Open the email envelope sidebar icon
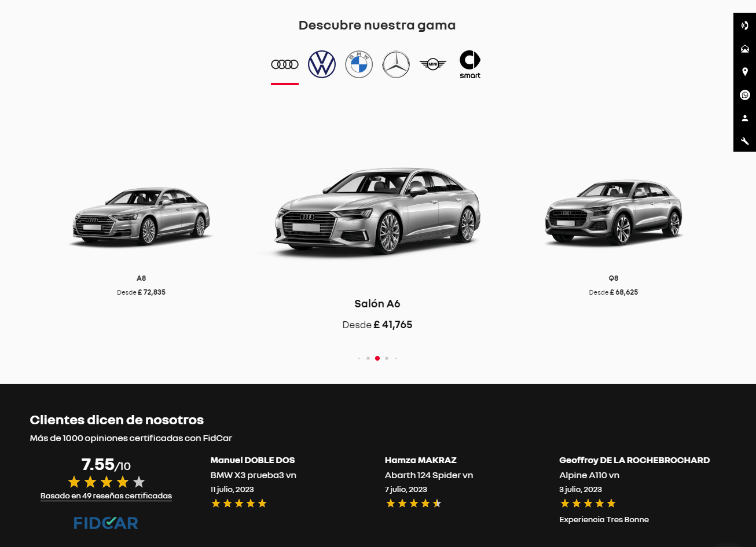The height and width of the screenshot is (547, 756). click(745, 49)
